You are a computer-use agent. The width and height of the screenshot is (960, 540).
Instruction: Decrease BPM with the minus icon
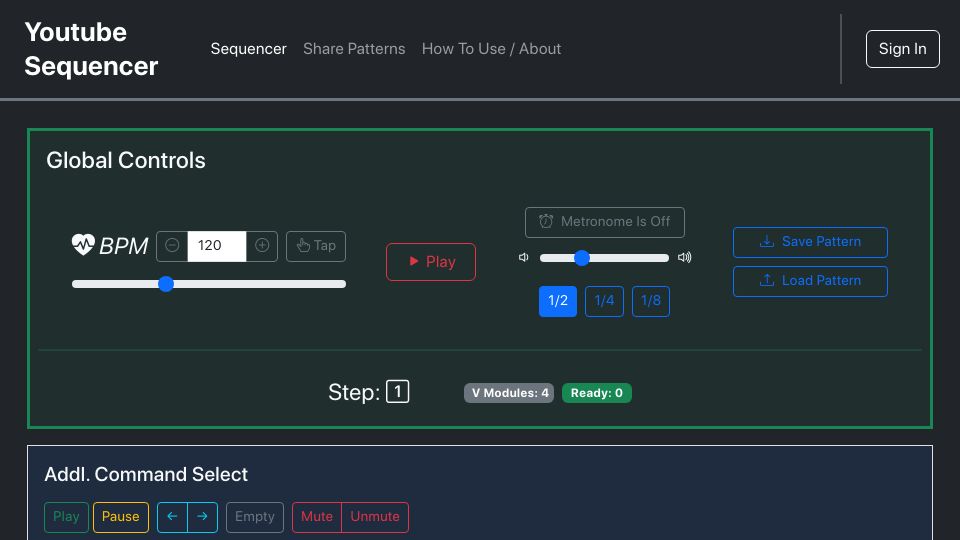pyautogui.click(x=172, y=246)
